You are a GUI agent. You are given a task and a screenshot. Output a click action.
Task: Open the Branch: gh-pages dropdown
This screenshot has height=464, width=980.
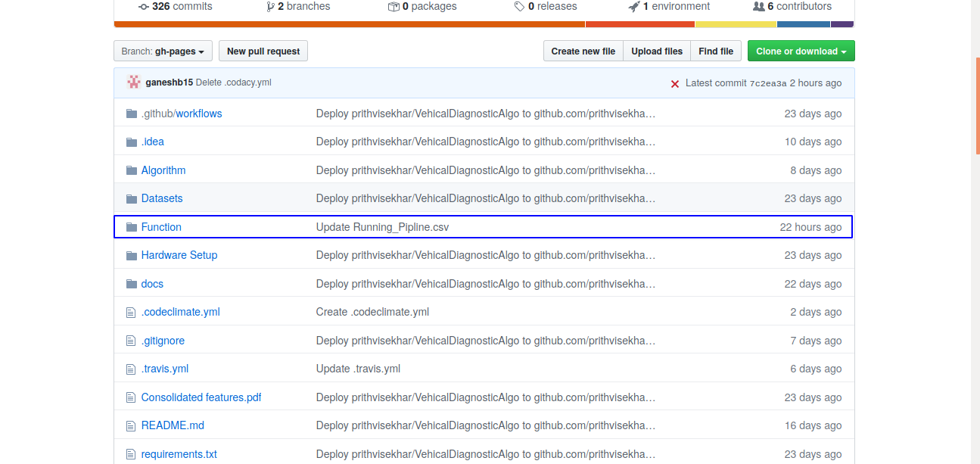click(163, 51)
